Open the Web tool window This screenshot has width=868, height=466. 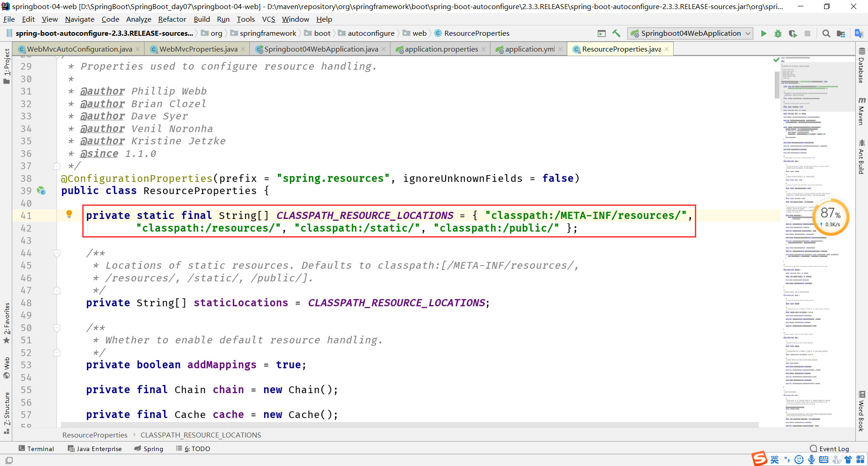pos(6,368)
